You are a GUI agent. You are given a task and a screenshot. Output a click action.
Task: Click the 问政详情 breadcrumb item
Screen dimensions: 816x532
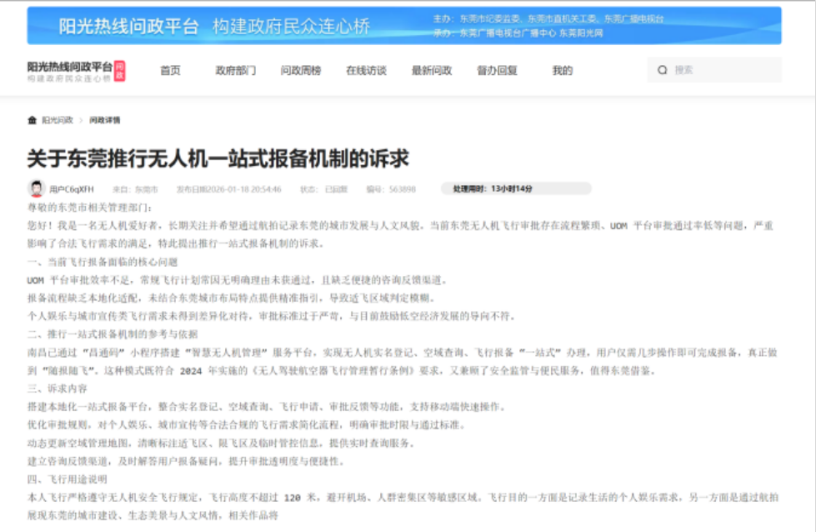click(105, 120)
